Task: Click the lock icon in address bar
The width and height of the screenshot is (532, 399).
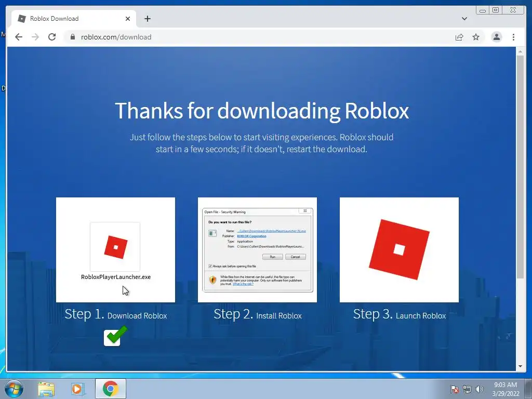Action: [72, 37]
